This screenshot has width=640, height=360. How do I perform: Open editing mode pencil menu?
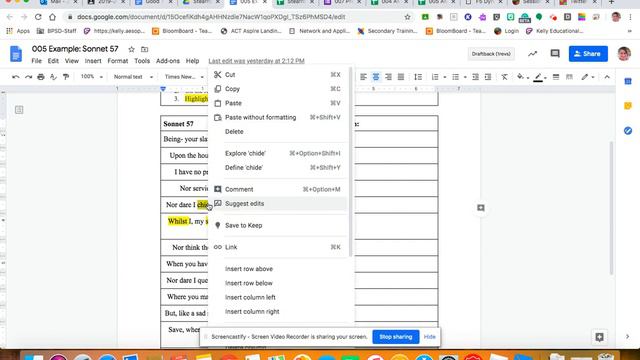pos(585,77)
